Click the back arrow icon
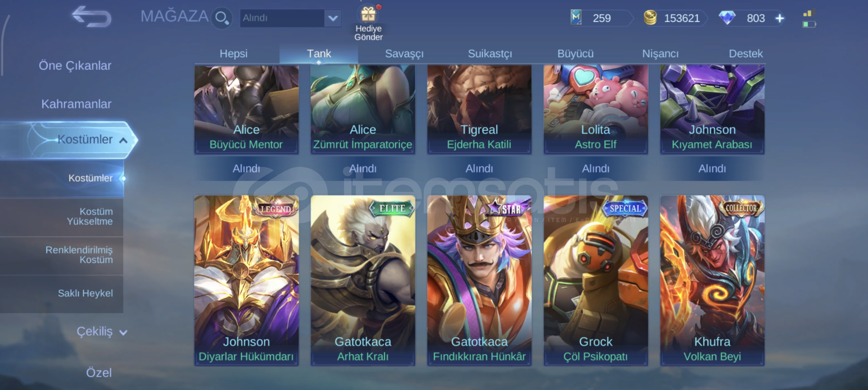Screen dimensions: 868x390 click(x=91, y=17)
